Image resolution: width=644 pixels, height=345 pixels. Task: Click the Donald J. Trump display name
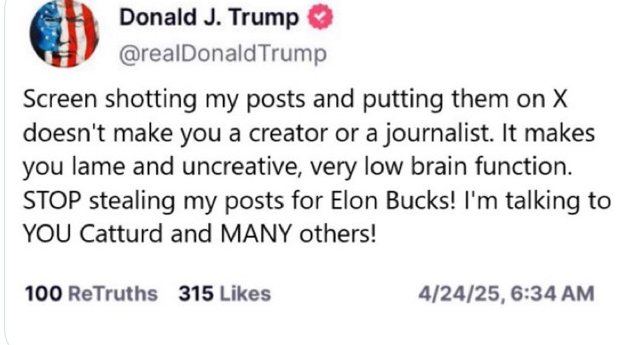210,18
